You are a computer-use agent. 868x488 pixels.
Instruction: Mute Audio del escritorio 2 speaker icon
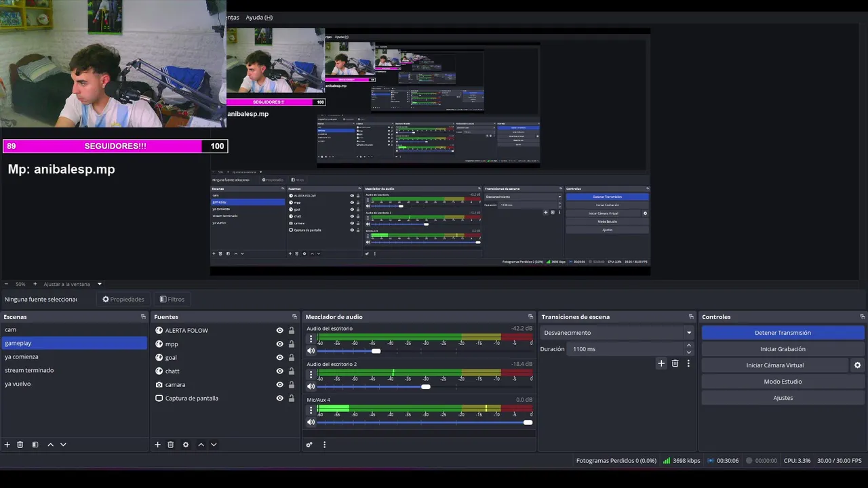pyautogui.click(x=311, y=386)
